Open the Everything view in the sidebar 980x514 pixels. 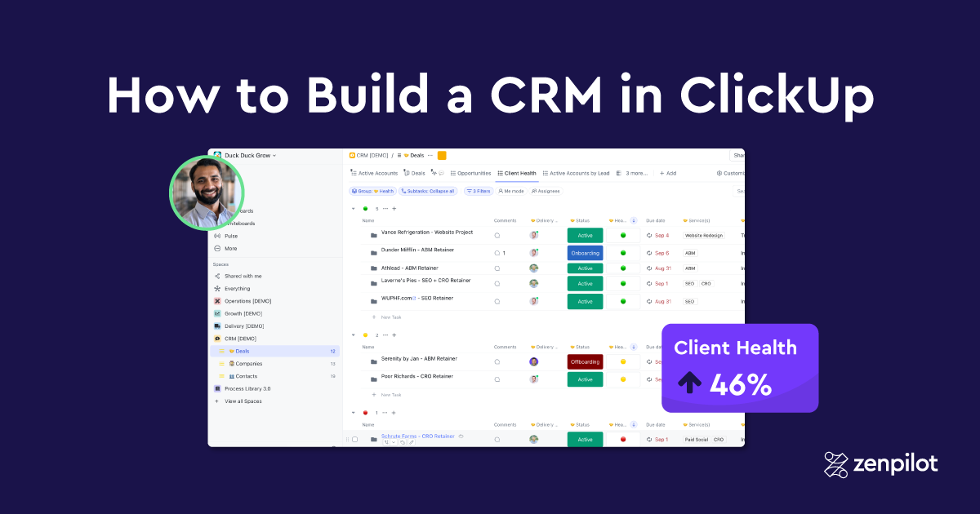coord(237,289)
